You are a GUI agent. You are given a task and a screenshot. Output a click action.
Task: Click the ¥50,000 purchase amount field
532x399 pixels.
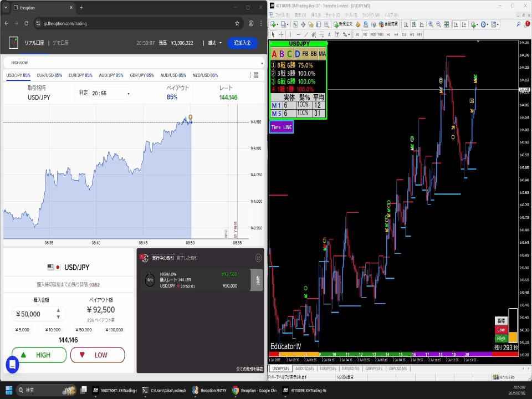coord(38,314)
